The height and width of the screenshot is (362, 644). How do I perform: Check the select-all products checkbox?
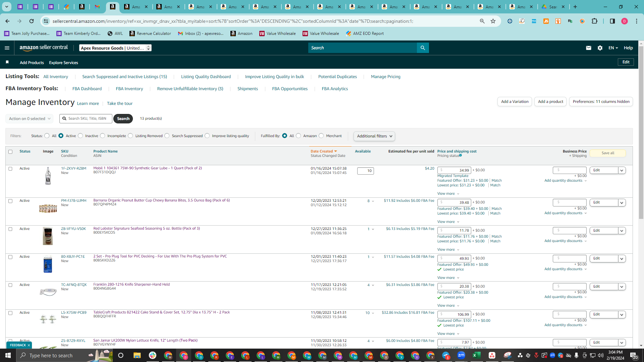pyautogui.click(x=10, y=152)
